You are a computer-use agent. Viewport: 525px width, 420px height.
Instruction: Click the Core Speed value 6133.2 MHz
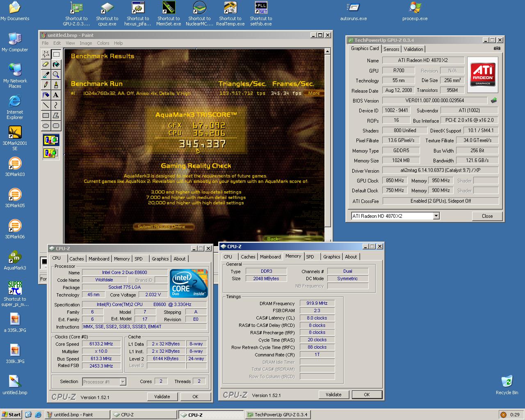tap(101, 344)
